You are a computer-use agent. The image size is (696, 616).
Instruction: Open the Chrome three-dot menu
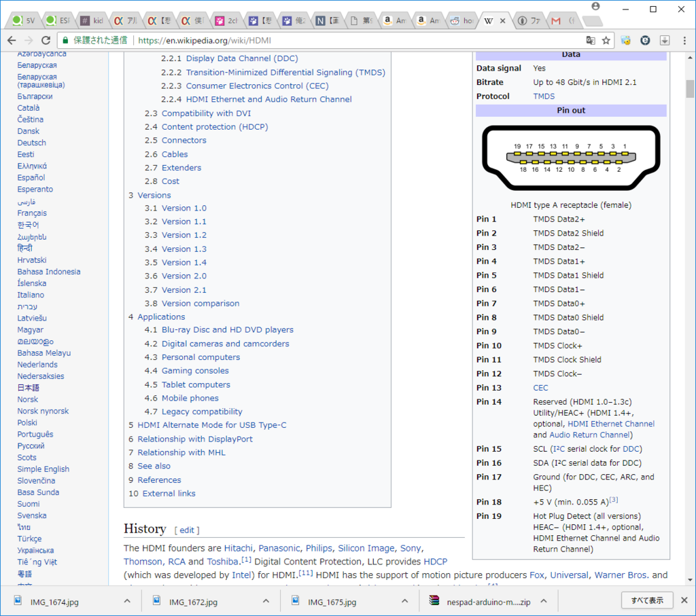click(684, 40)
